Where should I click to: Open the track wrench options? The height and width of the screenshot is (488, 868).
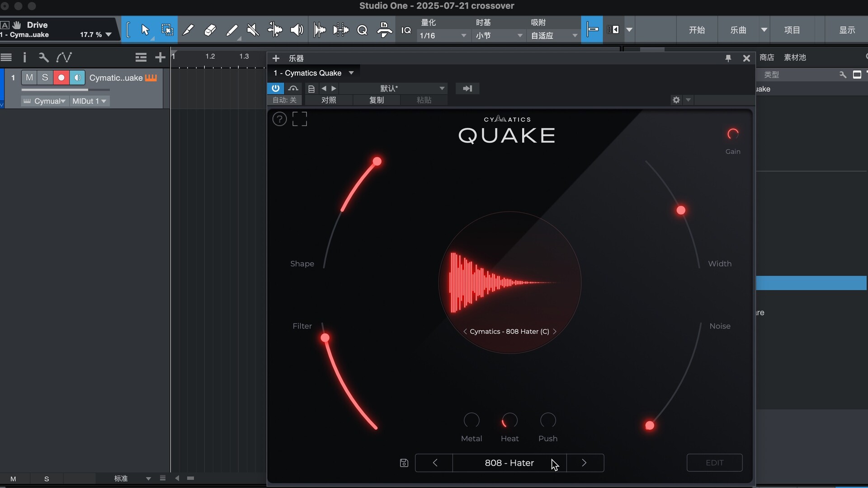click(43, 57)
